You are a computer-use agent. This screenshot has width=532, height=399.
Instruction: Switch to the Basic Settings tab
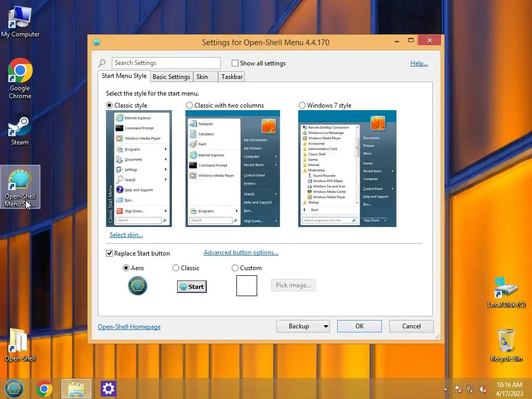point(171,77)
